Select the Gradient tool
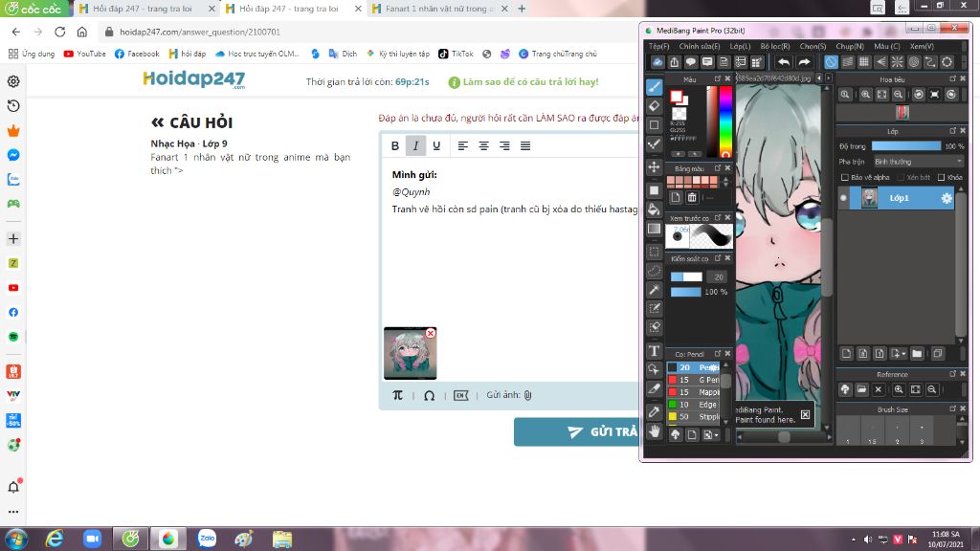980x551 pixels. [654, 228]
